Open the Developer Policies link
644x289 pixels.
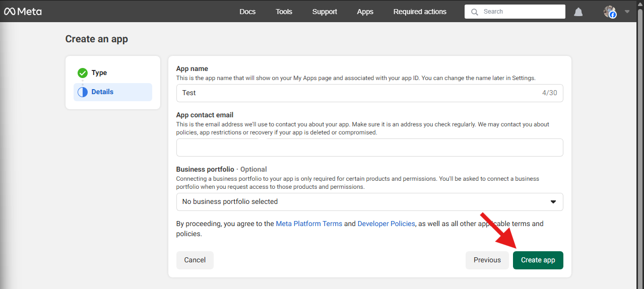pos(387,224)
